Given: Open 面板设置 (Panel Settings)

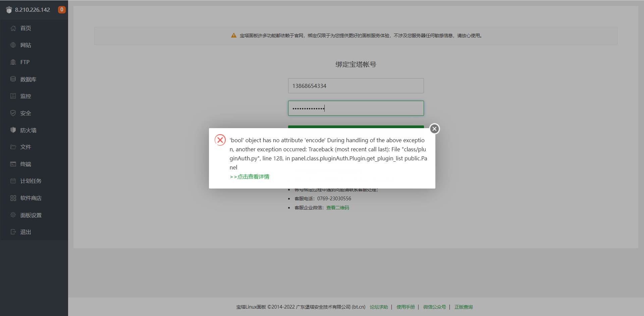Looking at the screenshot, I should [13, 215].
